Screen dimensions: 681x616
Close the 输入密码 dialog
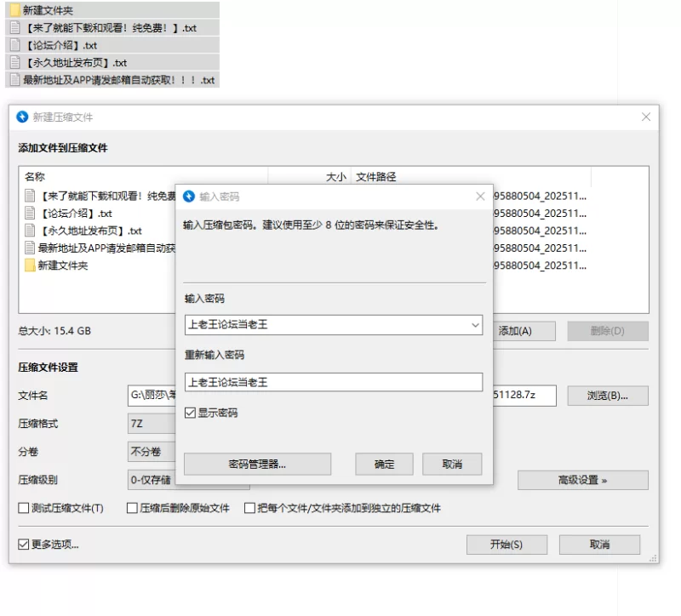pyautogui.click(x=480, y=197)
